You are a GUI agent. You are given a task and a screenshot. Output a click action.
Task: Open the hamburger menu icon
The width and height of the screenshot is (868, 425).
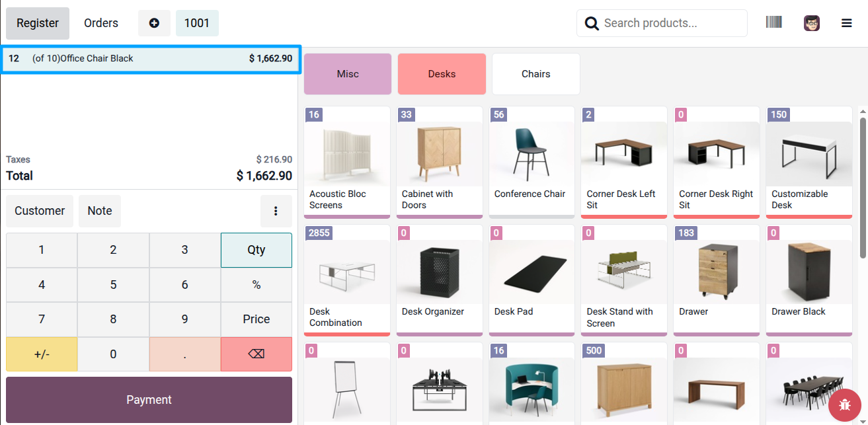[x=846, y=22]
